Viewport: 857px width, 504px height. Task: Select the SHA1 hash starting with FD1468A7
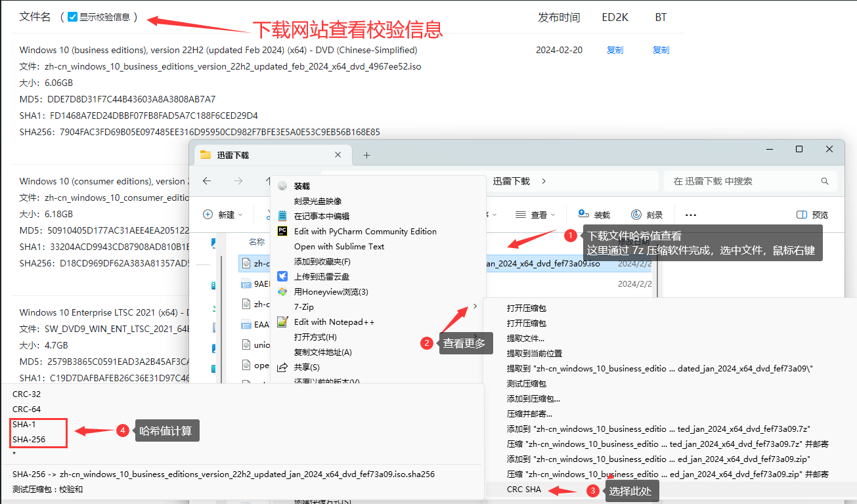154,115
